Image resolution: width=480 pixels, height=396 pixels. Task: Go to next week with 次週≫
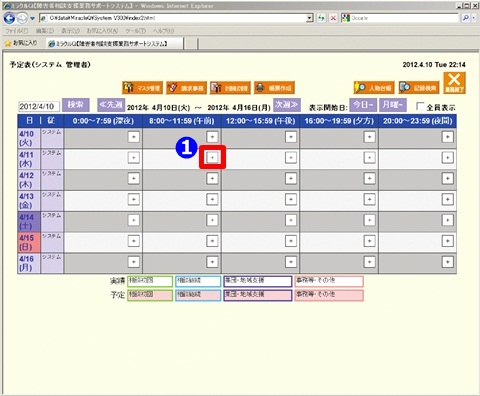click(287, 105)
